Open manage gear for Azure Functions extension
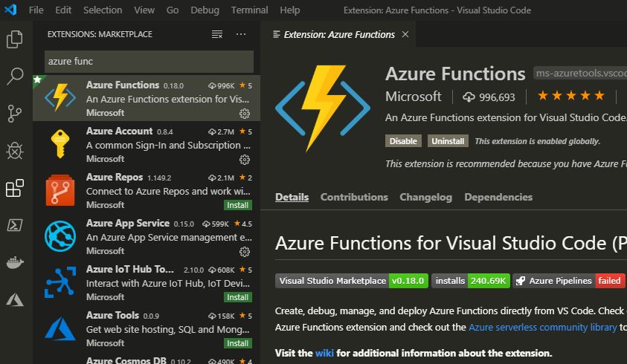 tap(244, 114)
